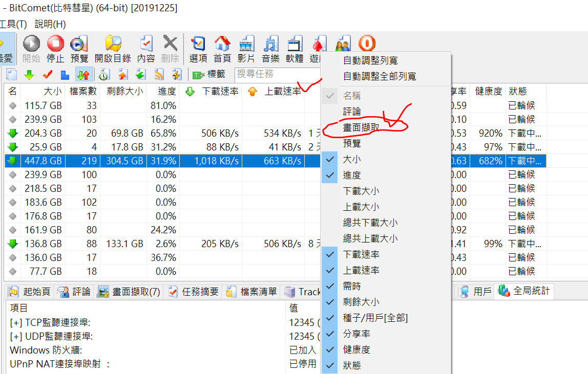Viewport: 588px width, 374px height.
Task: Switch to the 畫面擷取(7) tab
Action: click(129, 292)
